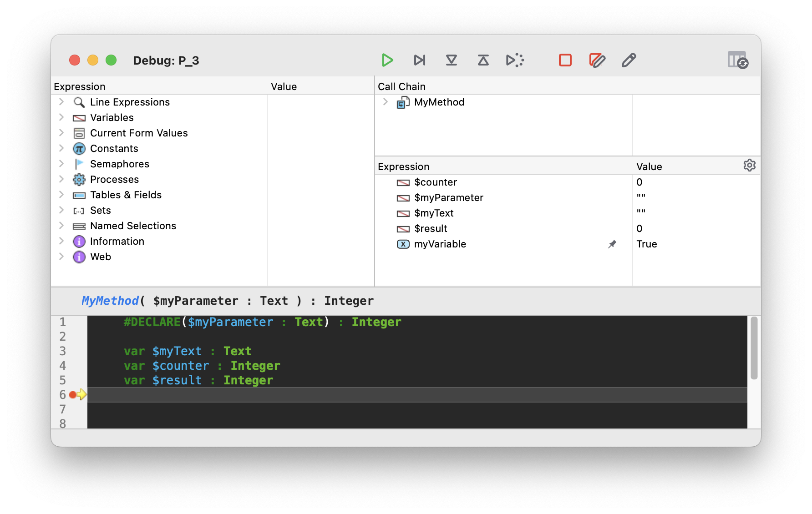Click line number 3 in the gutter
This screenshot has height=514, width=812.
tap(63, 351)
